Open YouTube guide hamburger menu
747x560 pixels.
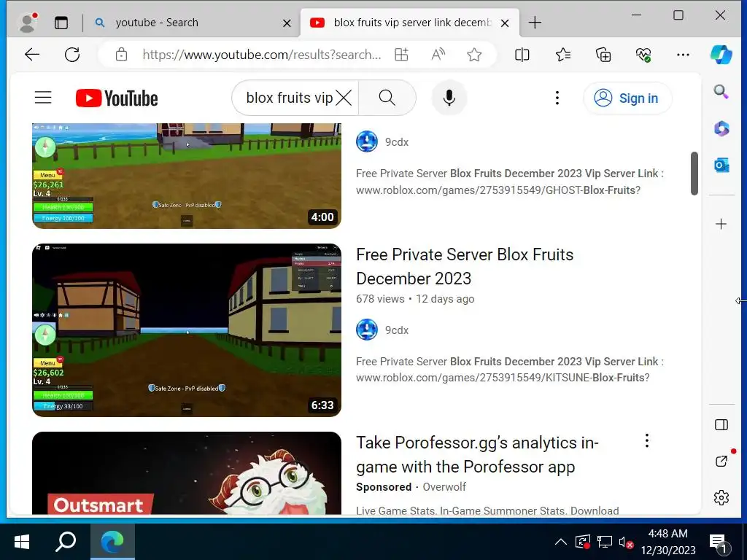click(x=43, y=98)
